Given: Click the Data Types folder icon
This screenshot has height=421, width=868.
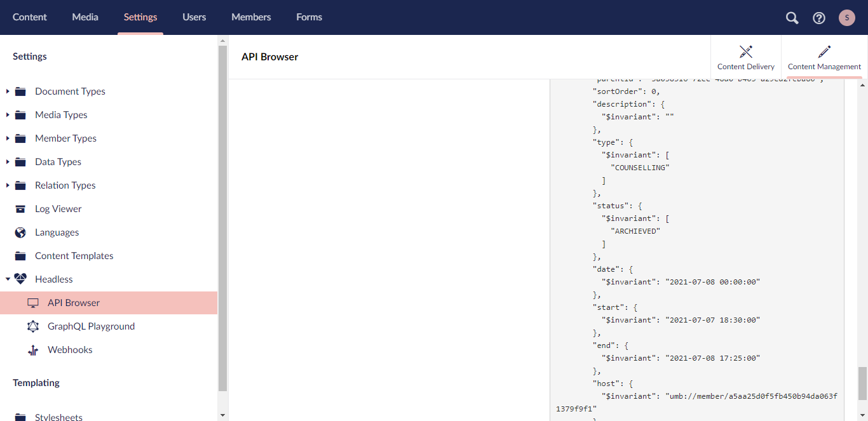Looking at the screenshot, I should coord(20,162).
